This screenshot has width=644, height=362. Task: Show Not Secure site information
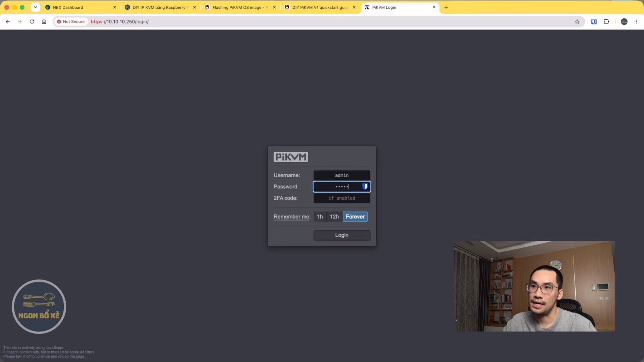click(x=71, y=21)
